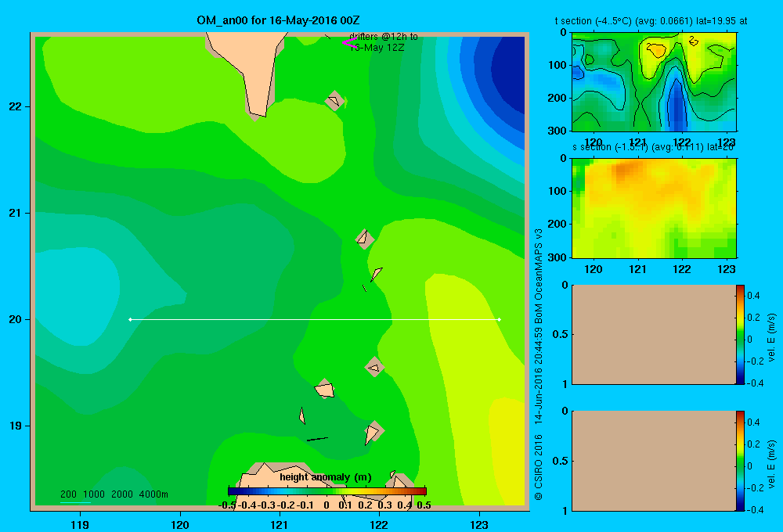Click longitude label 121 below the main map

[280, 524]
